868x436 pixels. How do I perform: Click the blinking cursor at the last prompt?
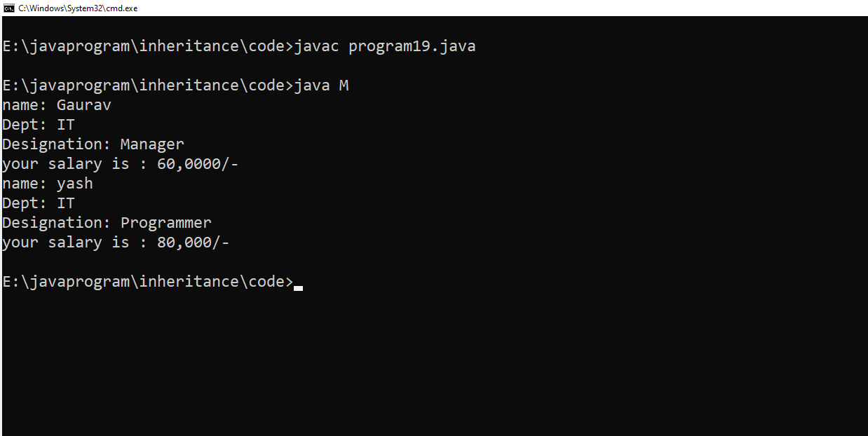[x=299, y=287]
